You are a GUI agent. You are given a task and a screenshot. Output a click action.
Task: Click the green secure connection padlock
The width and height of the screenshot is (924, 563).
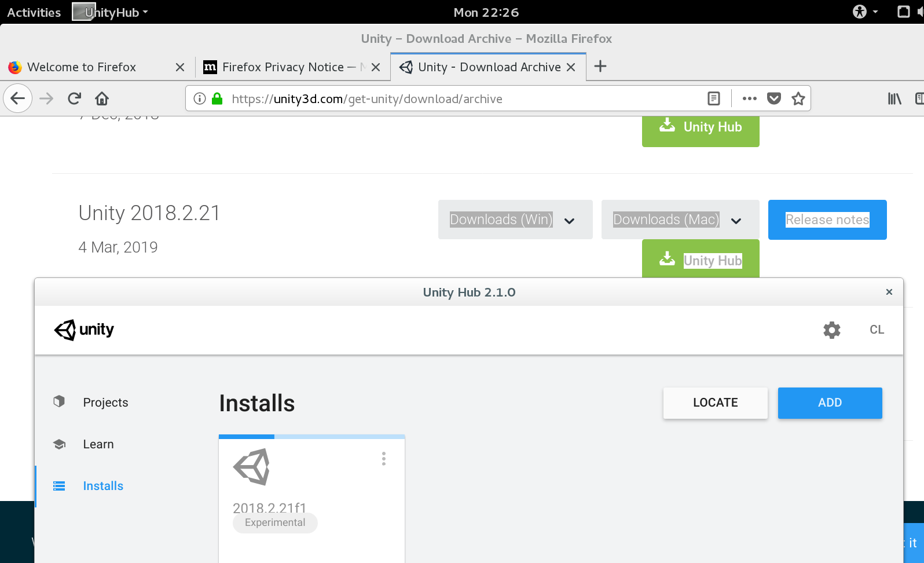click(217, 98)
